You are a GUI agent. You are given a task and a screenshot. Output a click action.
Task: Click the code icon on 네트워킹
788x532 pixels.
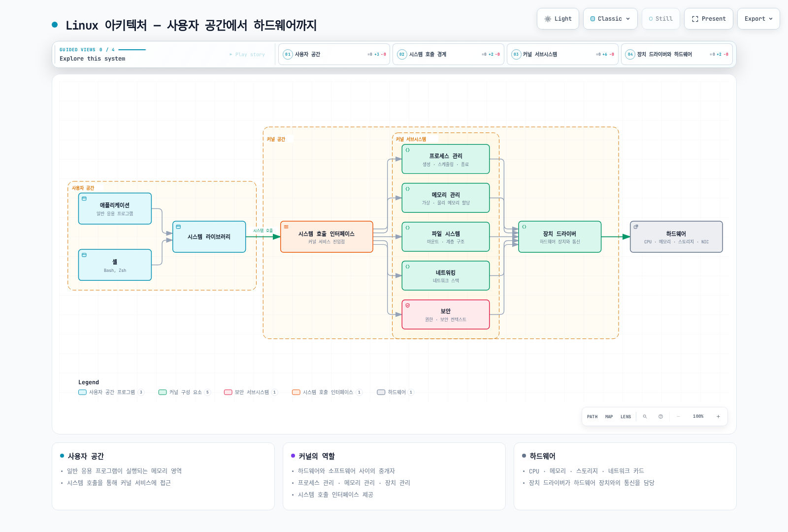point(408,266)
